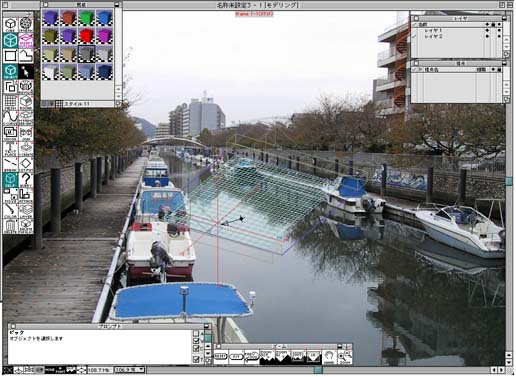516x377 pixels.
Task: Click the Fit view zoom button
Action: (236, 357)
